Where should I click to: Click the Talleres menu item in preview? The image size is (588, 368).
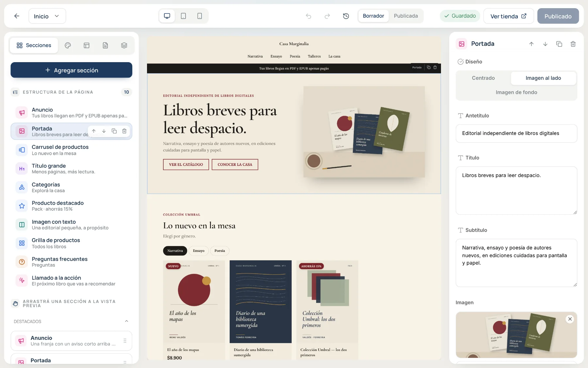pos(314,56)
